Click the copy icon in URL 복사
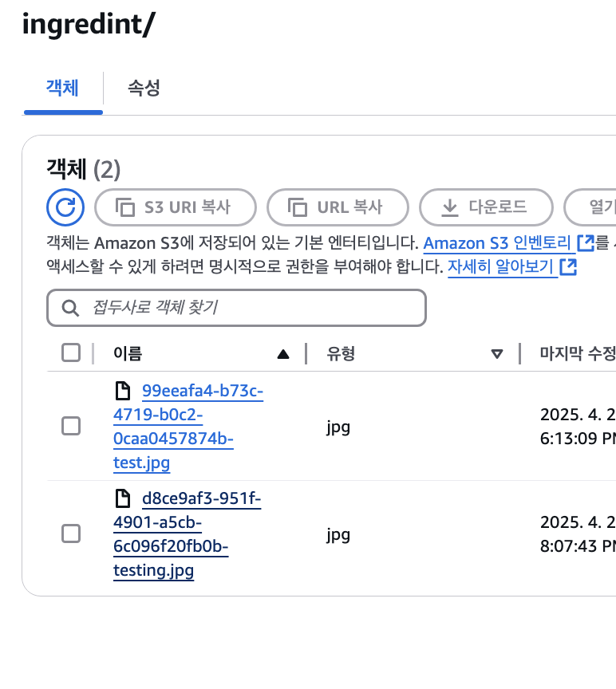 point(297,207)
